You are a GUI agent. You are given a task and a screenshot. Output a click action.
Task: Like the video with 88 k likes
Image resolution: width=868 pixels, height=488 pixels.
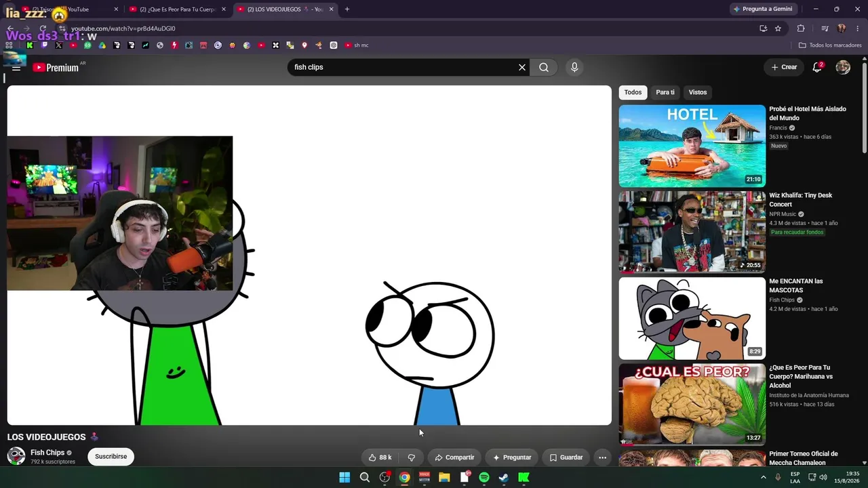380,457
